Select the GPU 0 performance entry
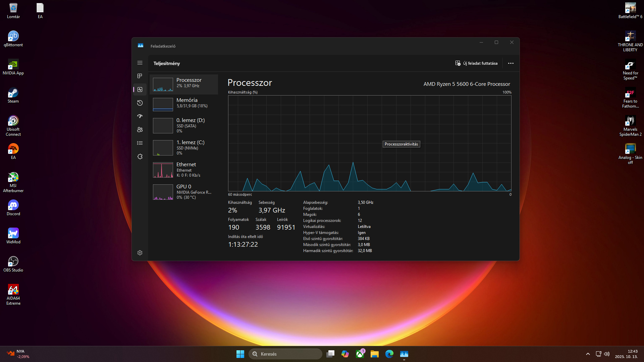Screen dimensions: 644x362 [184, 192]
